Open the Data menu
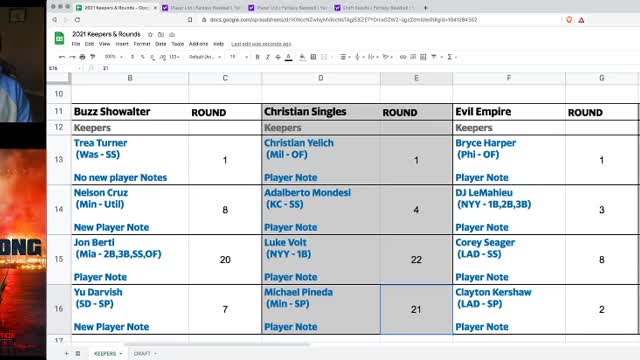 (x=160, y=44)
